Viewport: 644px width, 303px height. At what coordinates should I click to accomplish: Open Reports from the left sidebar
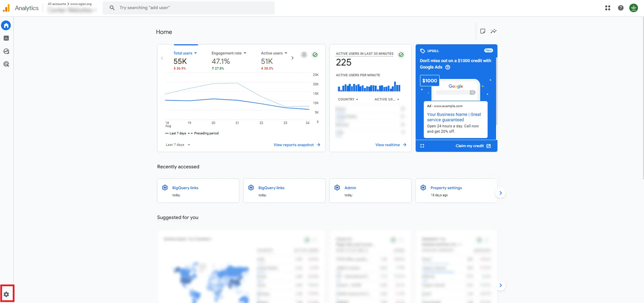coord(6,38)
